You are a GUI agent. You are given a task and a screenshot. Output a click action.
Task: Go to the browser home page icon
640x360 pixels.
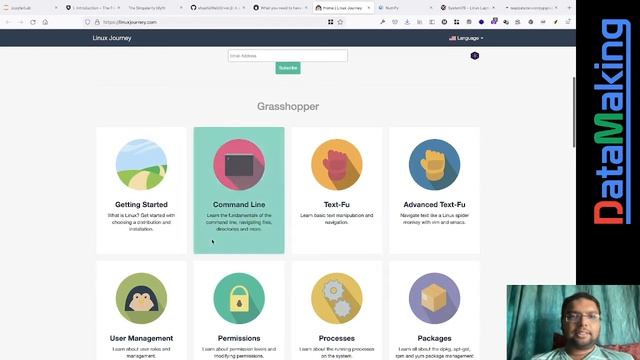[45, 22]
